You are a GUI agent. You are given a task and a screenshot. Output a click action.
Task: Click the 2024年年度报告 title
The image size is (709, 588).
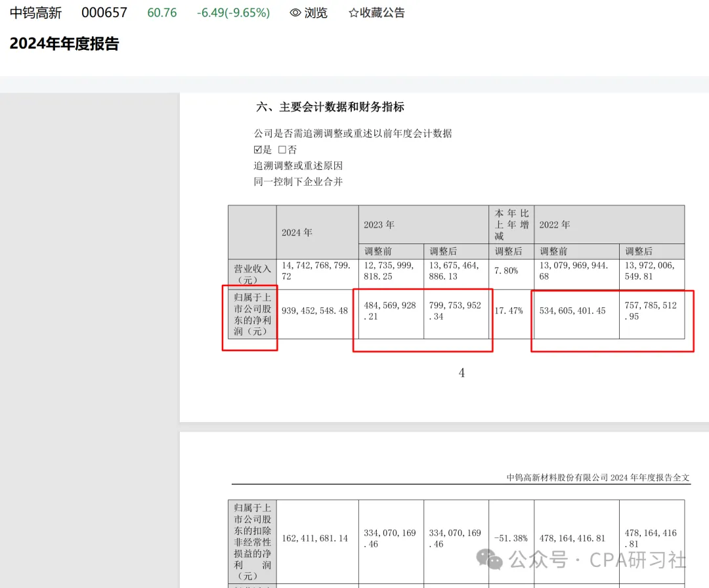[x=64, y=44]
